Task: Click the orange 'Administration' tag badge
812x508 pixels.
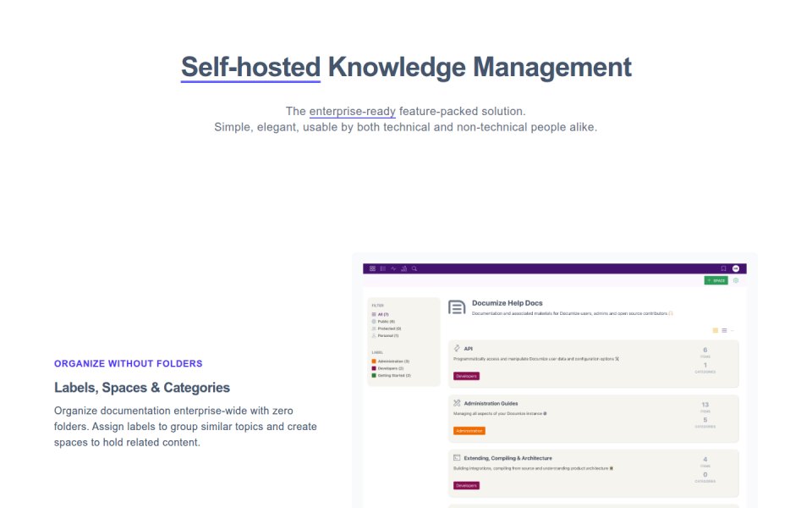Action: pos(469,431)
